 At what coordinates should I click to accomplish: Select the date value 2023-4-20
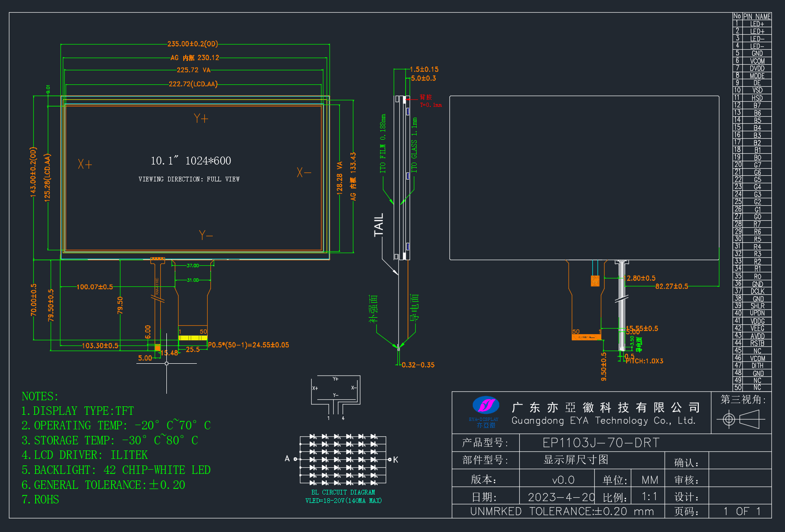[561, 497]
